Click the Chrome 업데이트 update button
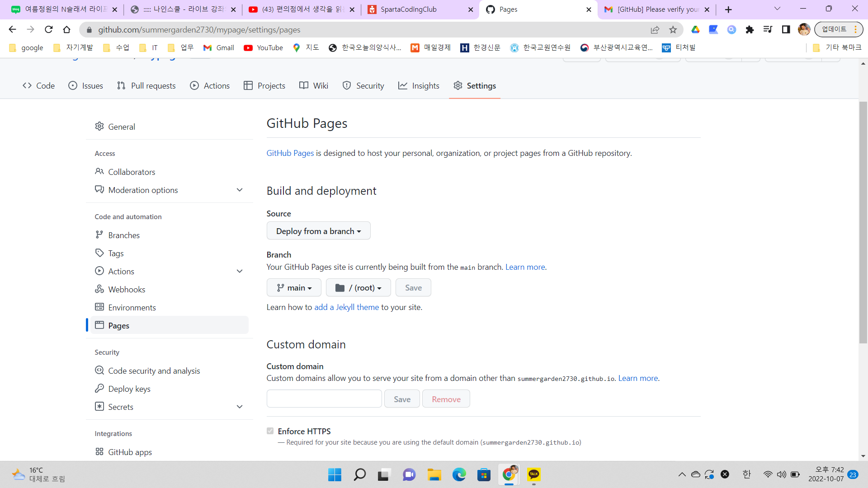The image size is (868, 488). coord(839,29)
